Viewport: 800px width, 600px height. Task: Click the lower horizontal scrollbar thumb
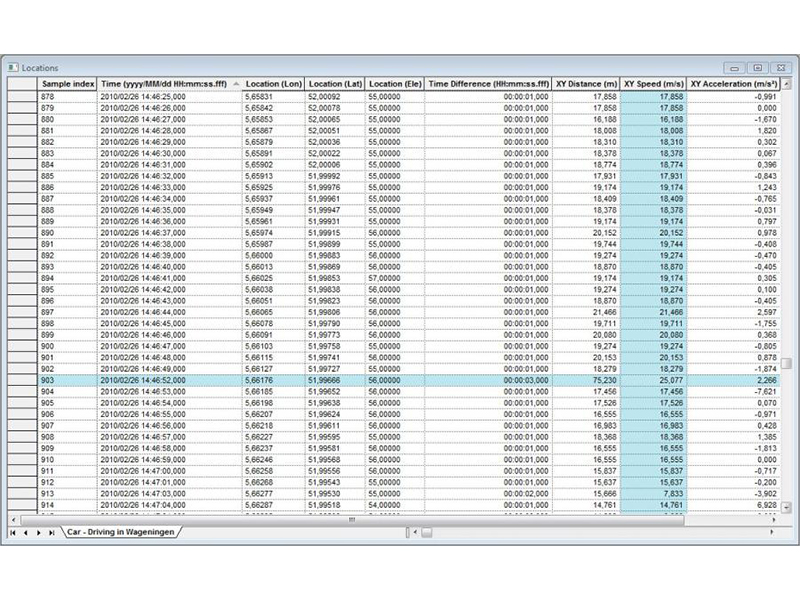[425, 533]
